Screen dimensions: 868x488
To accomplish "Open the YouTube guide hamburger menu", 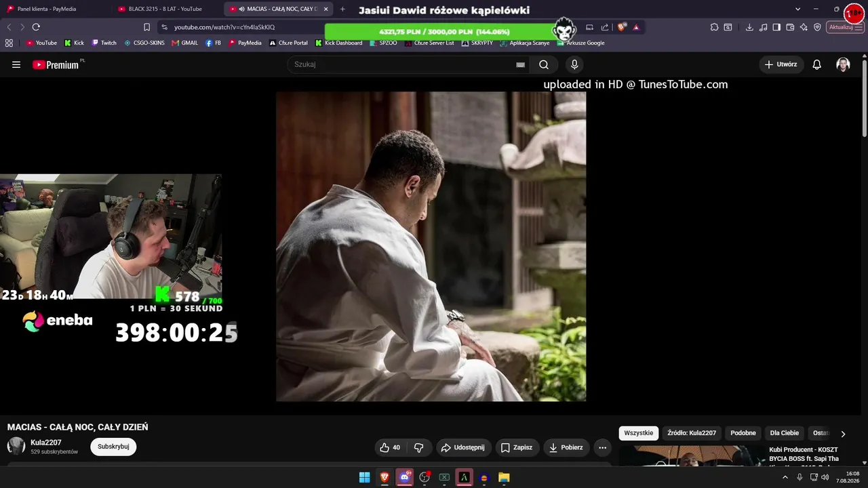I will (16, 64).
